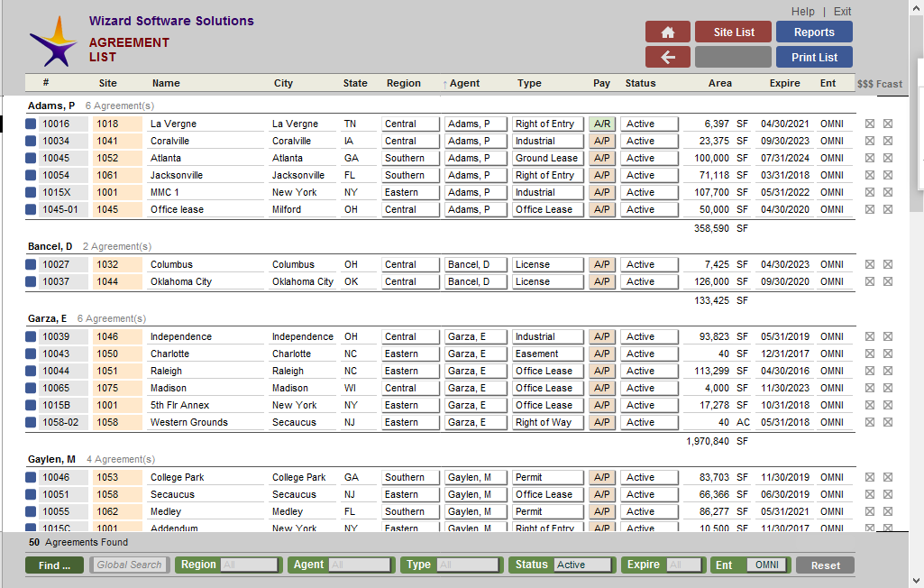Viewport: 924px width, 588px height.
Task: Sort list by Site column header
Action: [x=108, y=83]
